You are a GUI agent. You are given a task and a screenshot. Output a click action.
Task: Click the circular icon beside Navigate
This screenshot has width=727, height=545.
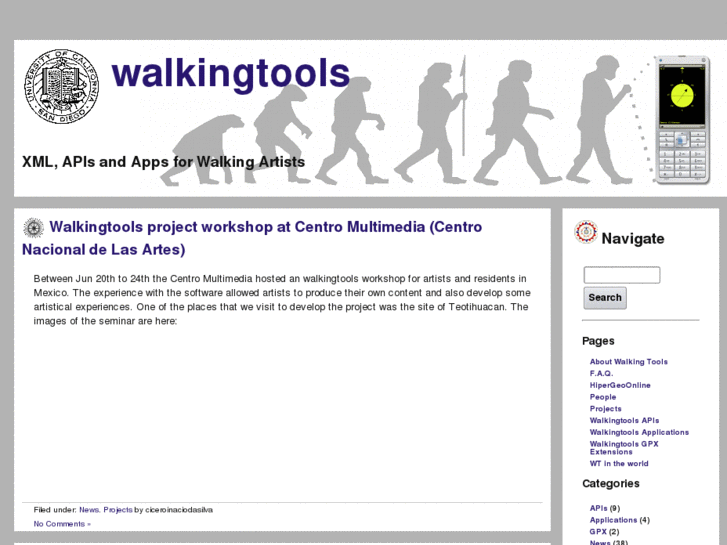(x=586, y=232)
